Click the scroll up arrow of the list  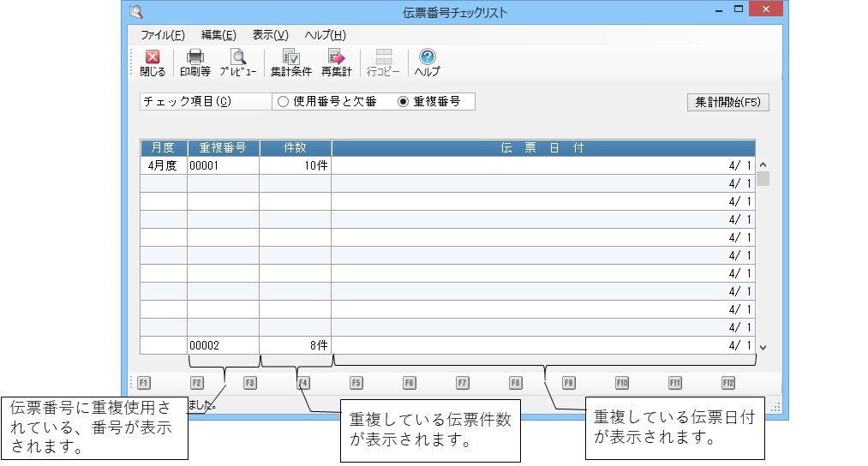click(x=763, y=165)
